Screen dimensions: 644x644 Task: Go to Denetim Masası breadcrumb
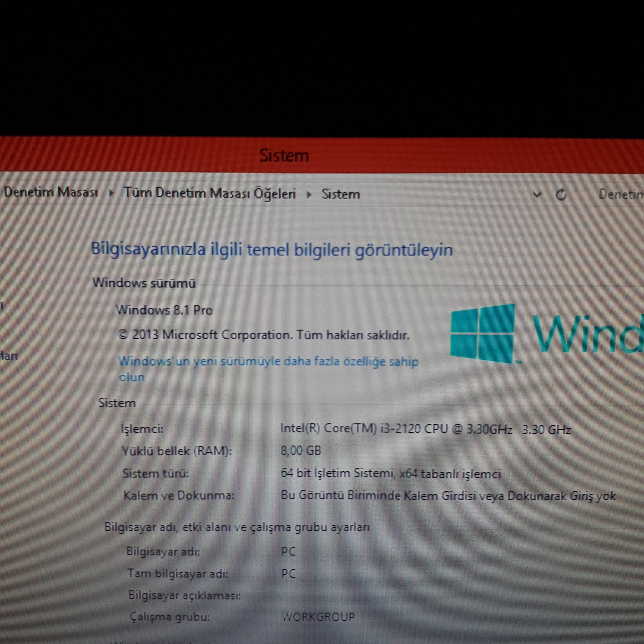(x=51, y=192)
